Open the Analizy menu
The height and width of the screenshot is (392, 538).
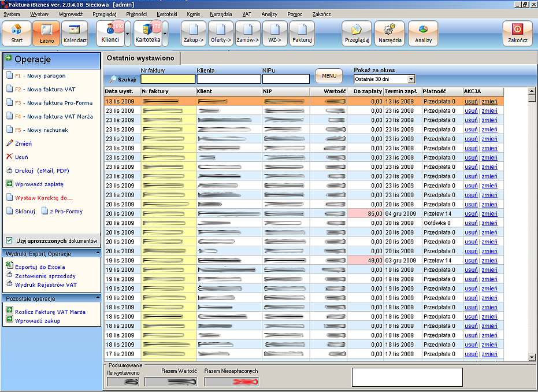pyautogui.click(x=269, y=14)
